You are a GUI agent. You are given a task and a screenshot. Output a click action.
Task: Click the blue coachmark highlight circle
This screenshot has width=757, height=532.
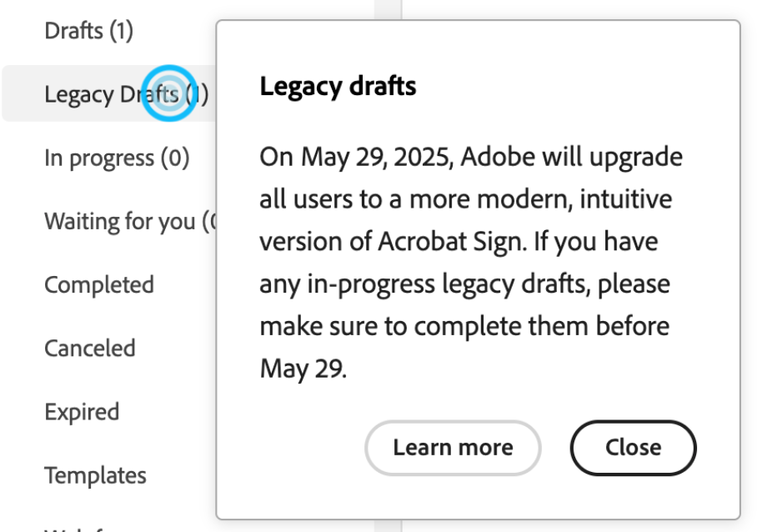[169, 93]
